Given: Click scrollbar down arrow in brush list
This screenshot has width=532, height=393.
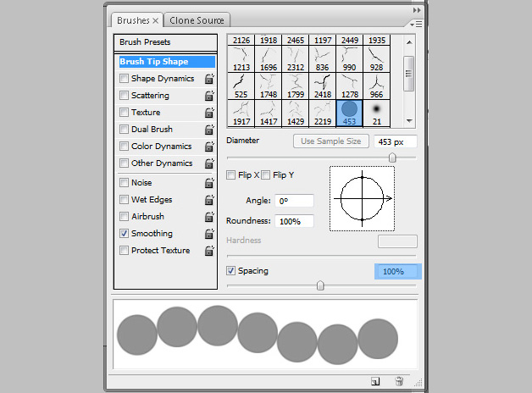Looking at the screenshot, I should click(x=409, y=121).
